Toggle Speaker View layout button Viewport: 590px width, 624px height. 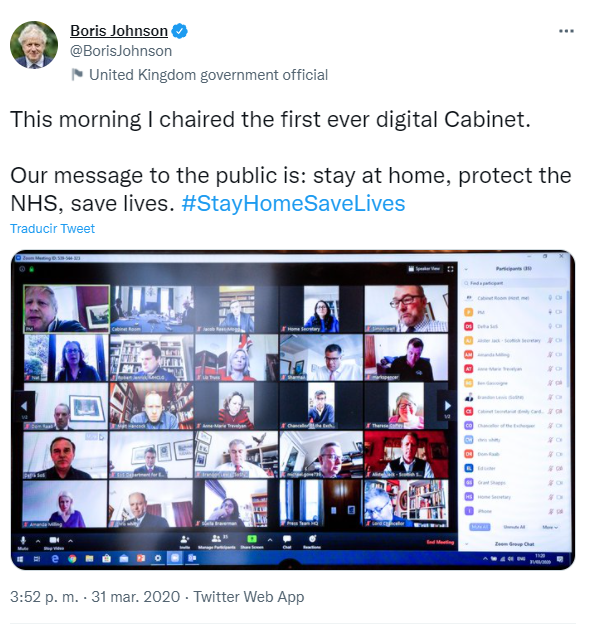click(x=424, y=269)
